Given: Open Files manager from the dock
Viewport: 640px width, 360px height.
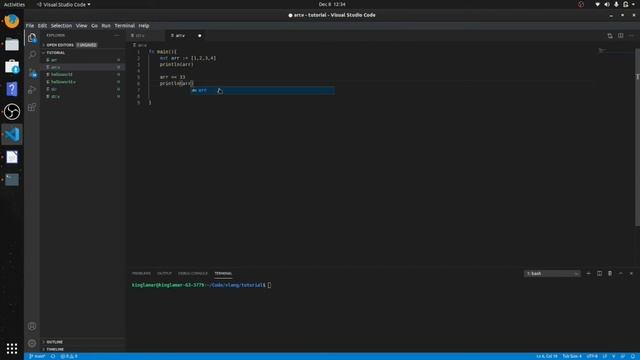Looking at the screenshot, I should point(12,44).
